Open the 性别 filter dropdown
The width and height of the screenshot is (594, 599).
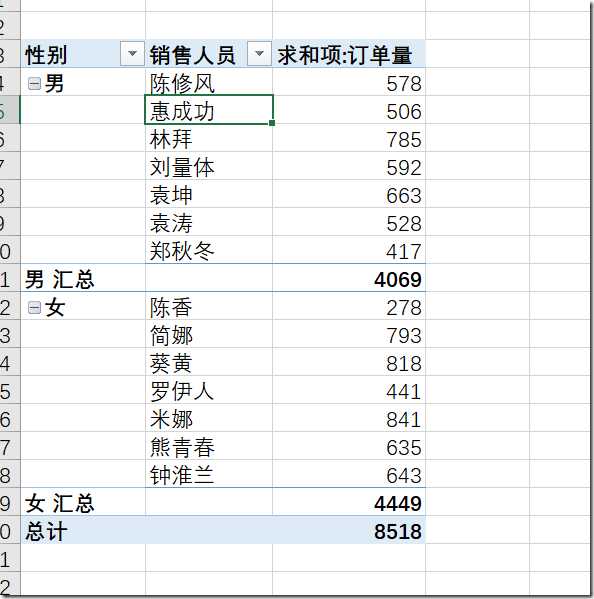coord(132,53)
